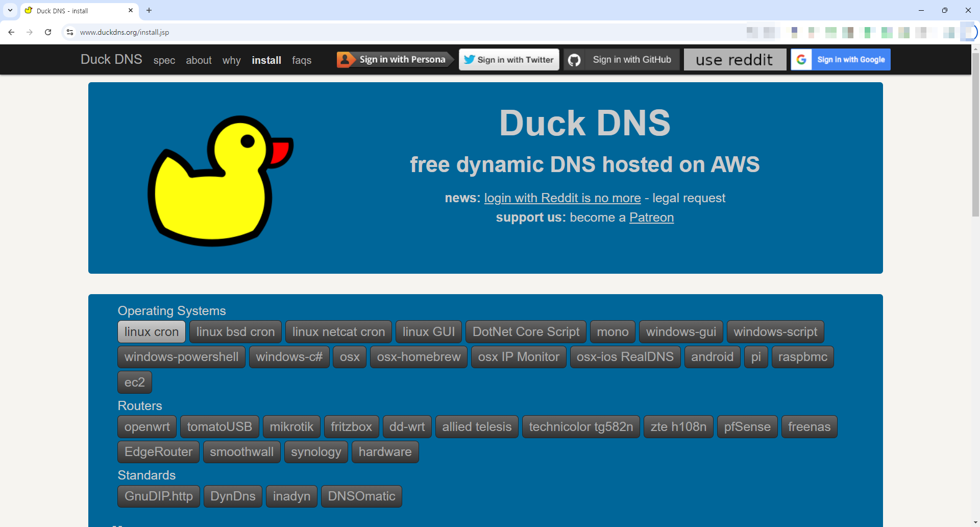The height and width of the screenshot is (527, 980).
Task: Open site information icon in address bar
Action: [70, 32]
